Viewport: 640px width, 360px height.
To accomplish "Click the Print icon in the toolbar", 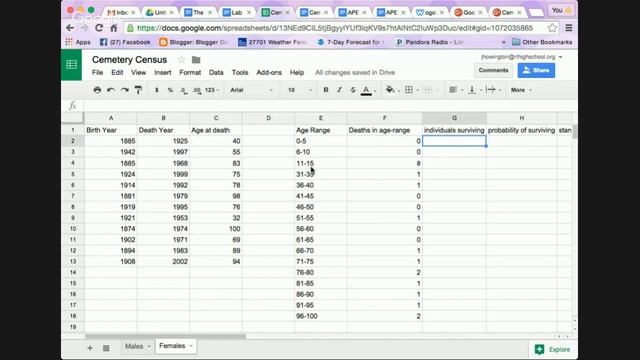I will pos(97,90).
